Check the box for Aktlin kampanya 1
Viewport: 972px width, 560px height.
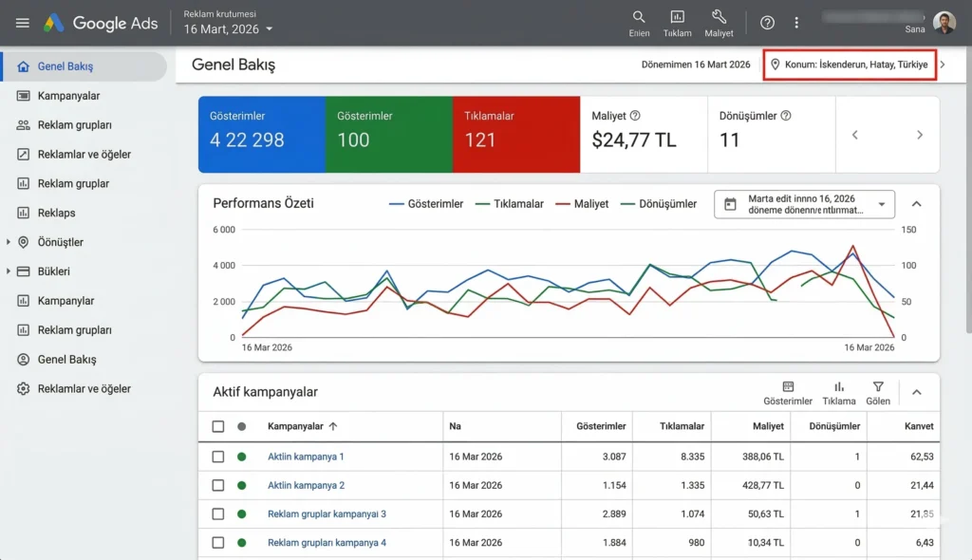click(218, 457)
